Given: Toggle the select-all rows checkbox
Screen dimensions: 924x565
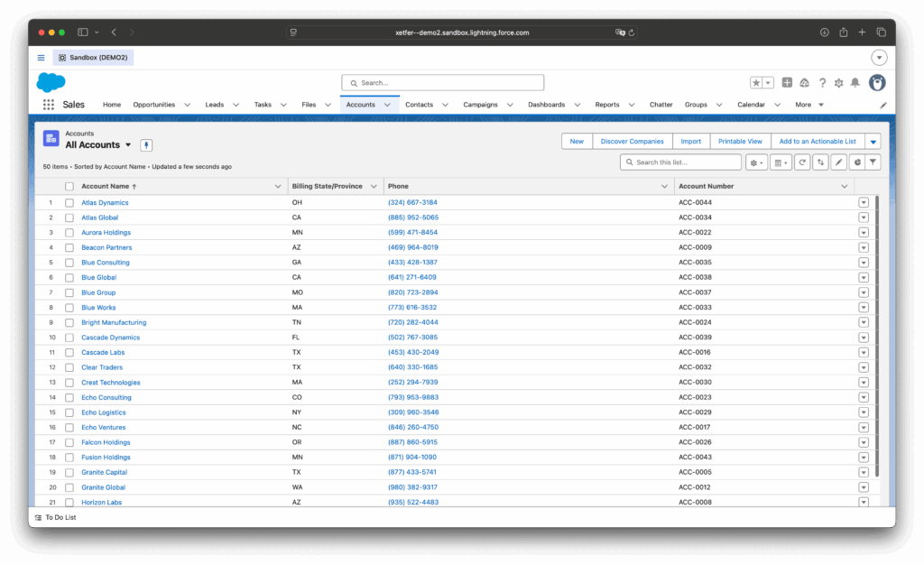Looking at the screenshot, I should [69, 186].
